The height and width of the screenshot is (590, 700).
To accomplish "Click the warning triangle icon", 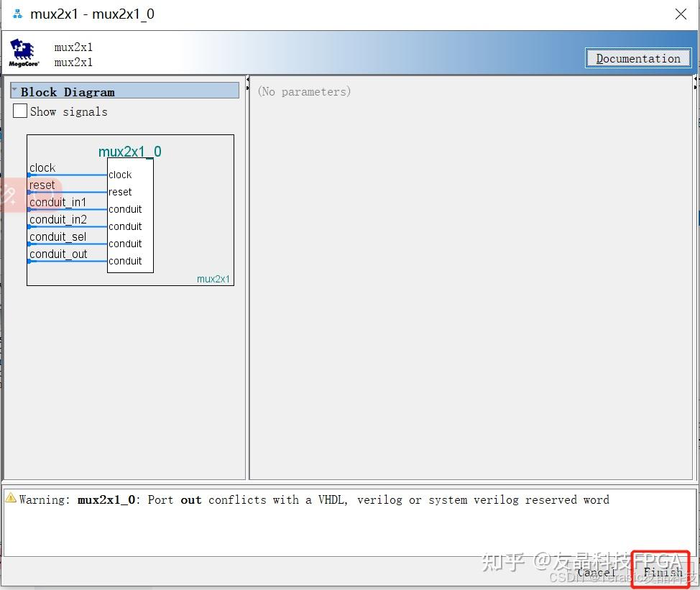I will coord(11,498).
